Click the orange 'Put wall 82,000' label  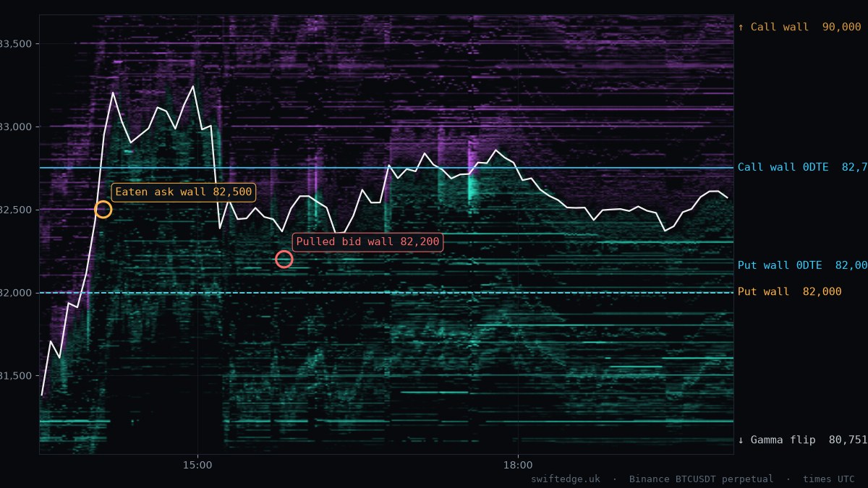tap(790, 291)
